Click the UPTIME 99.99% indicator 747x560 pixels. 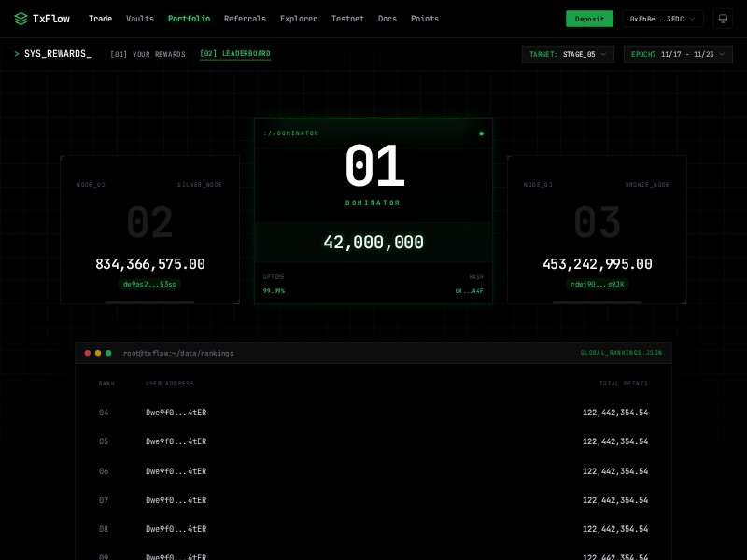tap(275, 284)
